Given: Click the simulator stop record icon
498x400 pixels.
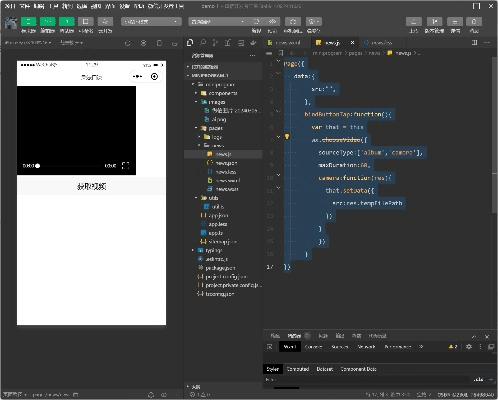Looking at the screenshot, I should [x=143, y=43].
